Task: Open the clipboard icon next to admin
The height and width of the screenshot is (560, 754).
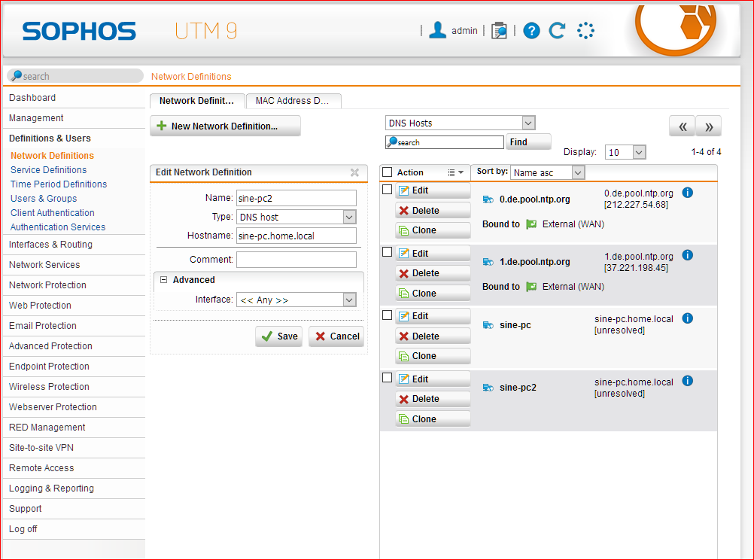Action: 498,31
